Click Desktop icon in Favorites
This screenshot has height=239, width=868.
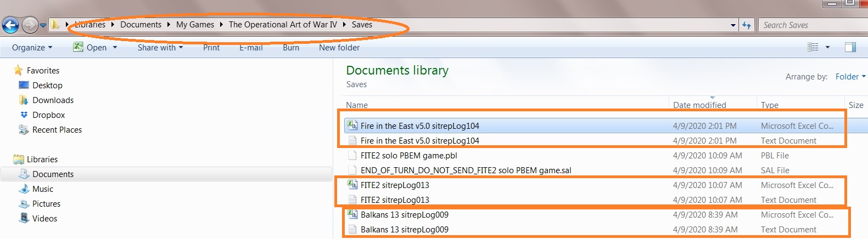[x=24, y=85]
